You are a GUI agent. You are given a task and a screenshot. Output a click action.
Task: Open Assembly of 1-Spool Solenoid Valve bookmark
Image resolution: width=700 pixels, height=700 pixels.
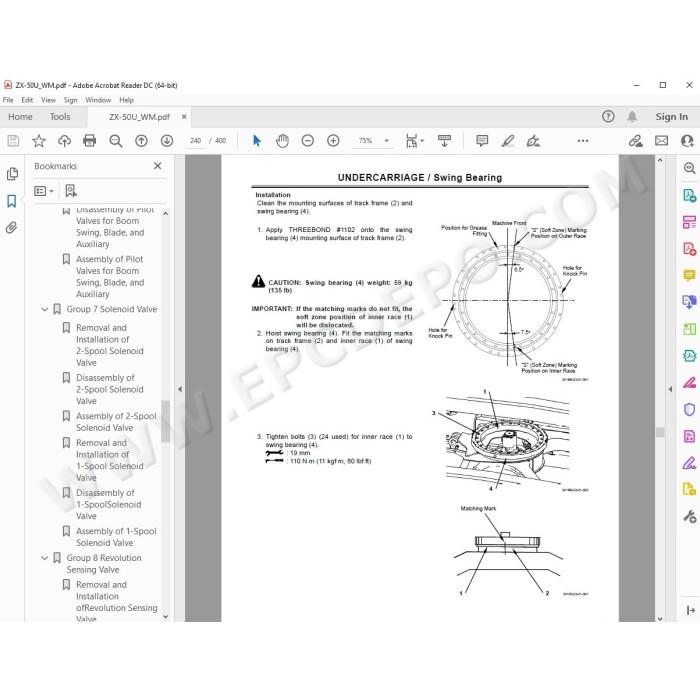pos(116,537)
